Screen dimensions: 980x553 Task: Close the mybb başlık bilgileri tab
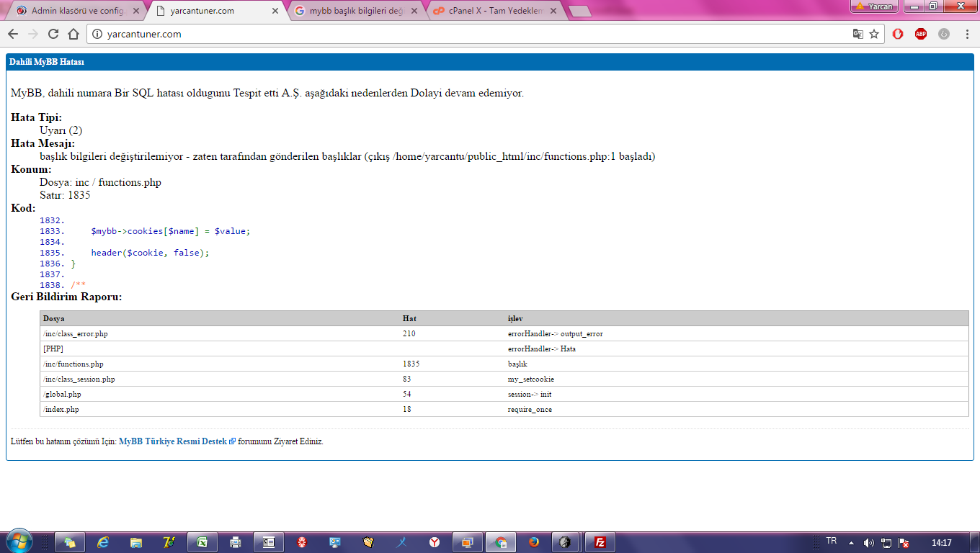coord(416,11)
